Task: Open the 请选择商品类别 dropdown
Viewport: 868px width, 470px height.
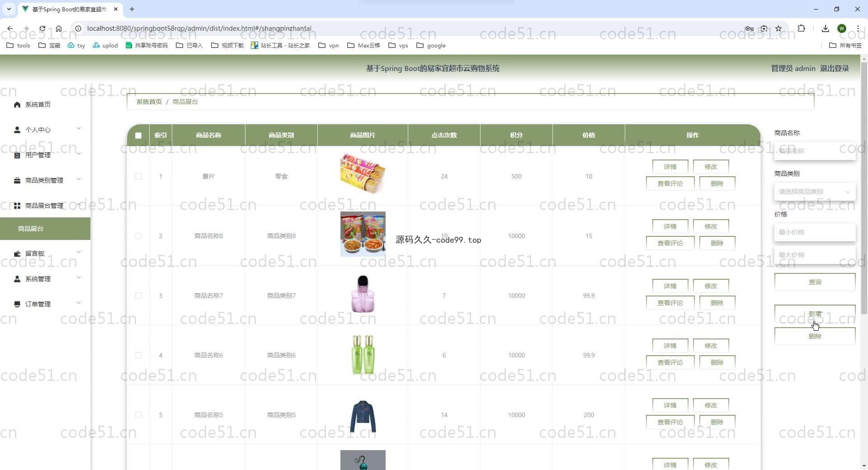Action: click(x=815, y=192)
